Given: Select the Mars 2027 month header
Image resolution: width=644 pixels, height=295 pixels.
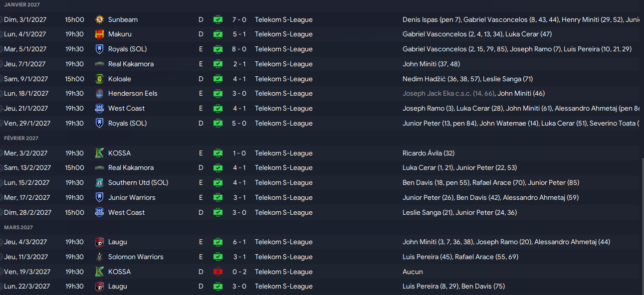Looking at the screenshot, I should coord(18,227).
